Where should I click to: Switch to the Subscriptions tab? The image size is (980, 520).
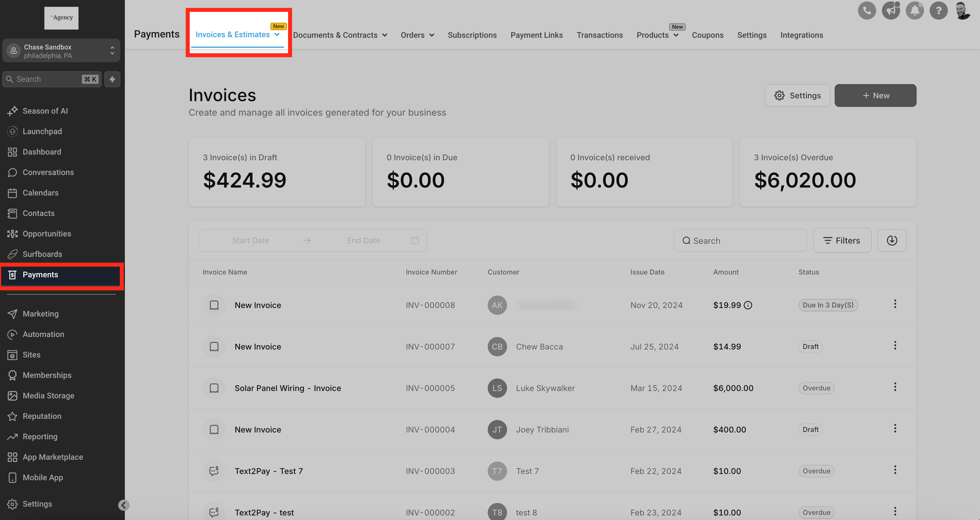pyautogui.click(x=472, y=35)
